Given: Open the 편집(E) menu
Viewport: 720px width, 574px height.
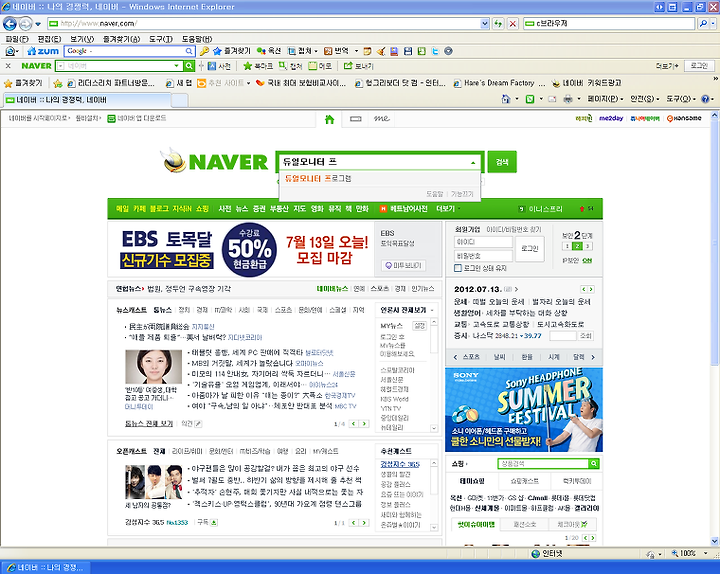Looking at the screenshot, I should [49, 39].
